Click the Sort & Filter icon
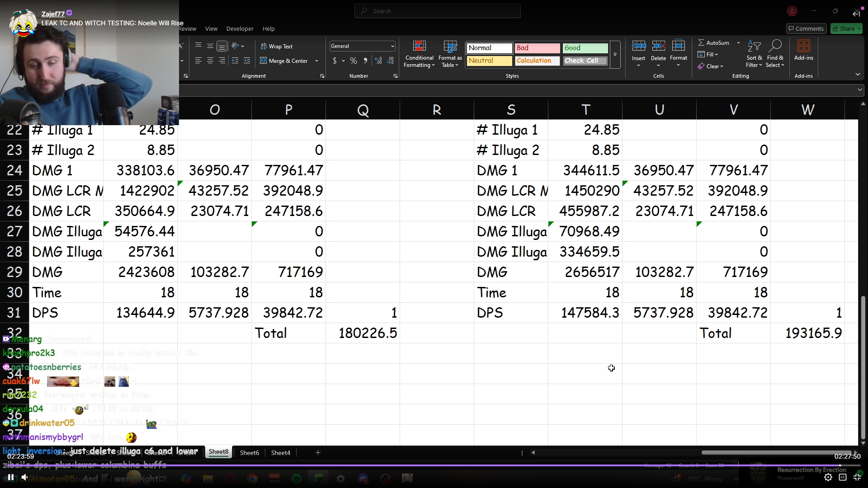The height and width of the screenshot is (488, 868). pyautogui.click(x=754, y=46)
